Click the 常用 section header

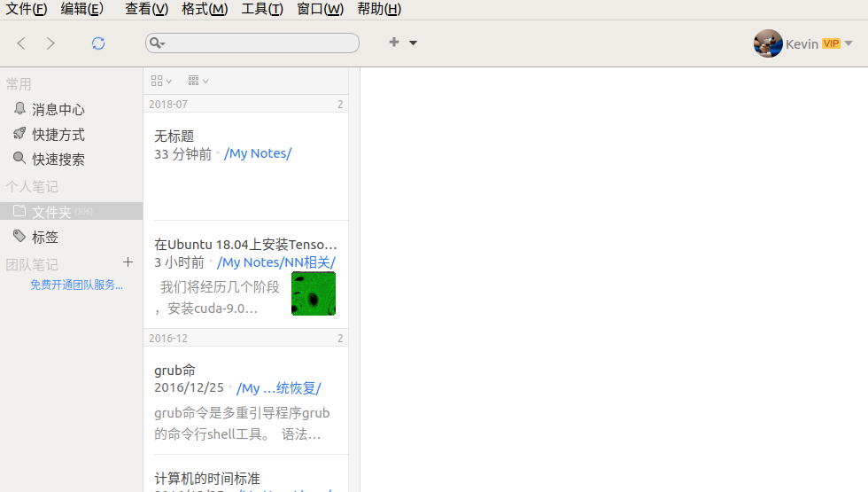click(x=19, y=84)
